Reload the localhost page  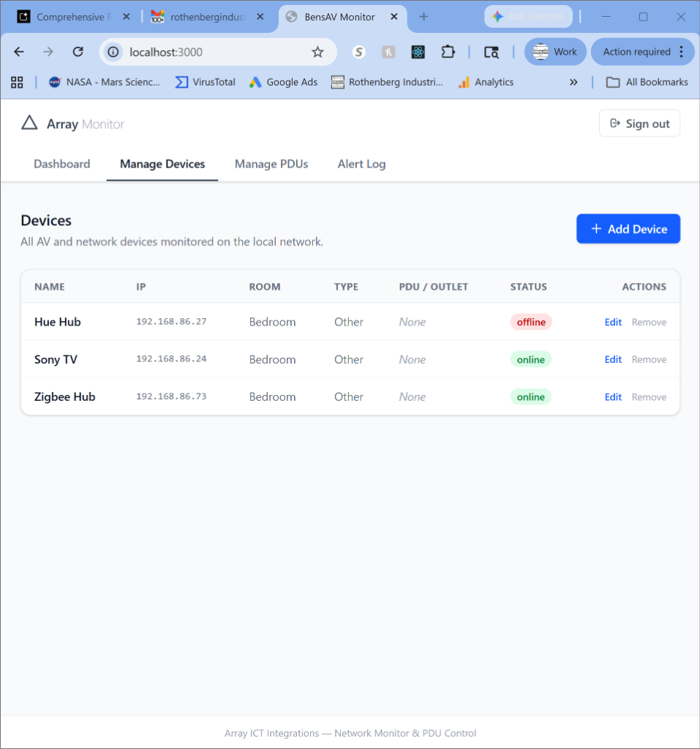click(78, 52)
